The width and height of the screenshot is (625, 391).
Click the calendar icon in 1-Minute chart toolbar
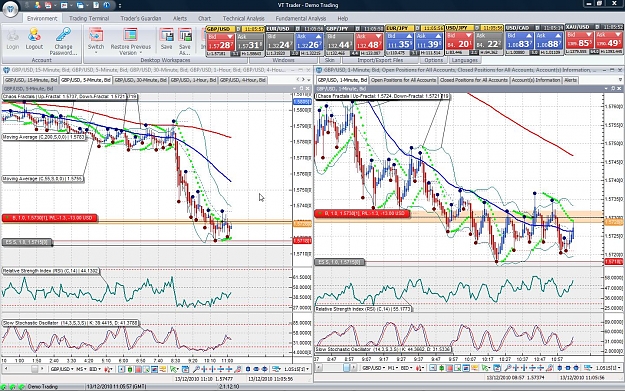(497, 368)
